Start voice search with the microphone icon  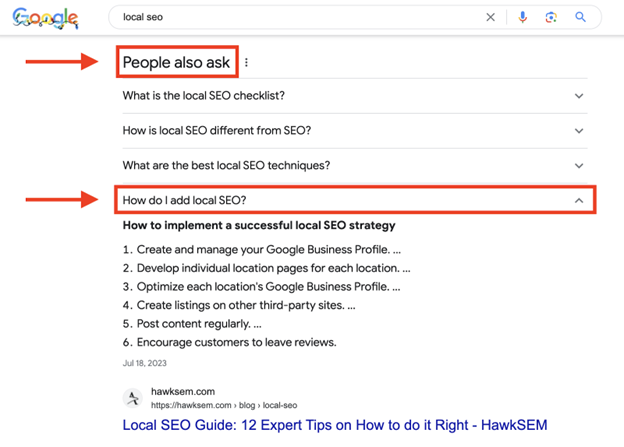[522, 17]
